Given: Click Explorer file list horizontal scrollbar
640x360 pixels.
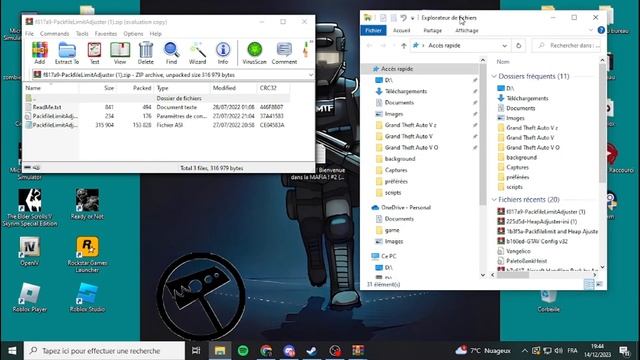Looking at the screenshot, I should point(513,275).
